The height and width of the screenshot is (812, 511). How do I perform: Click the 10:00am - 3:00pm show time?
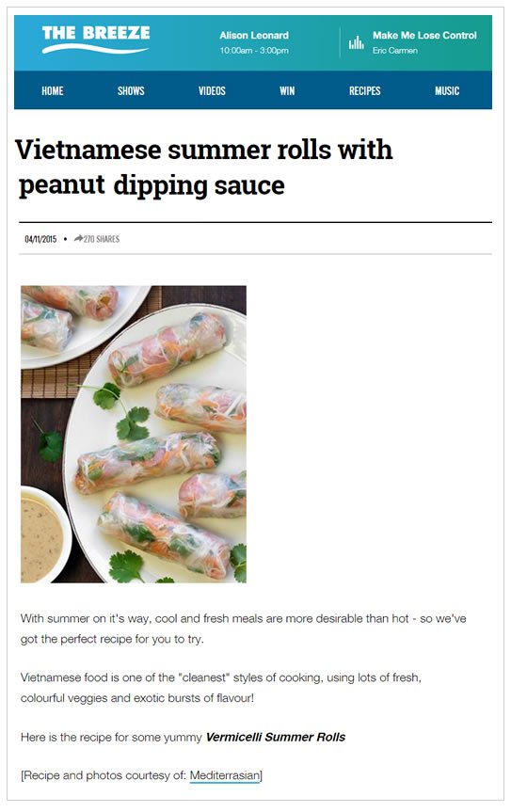tap(254, 50)
